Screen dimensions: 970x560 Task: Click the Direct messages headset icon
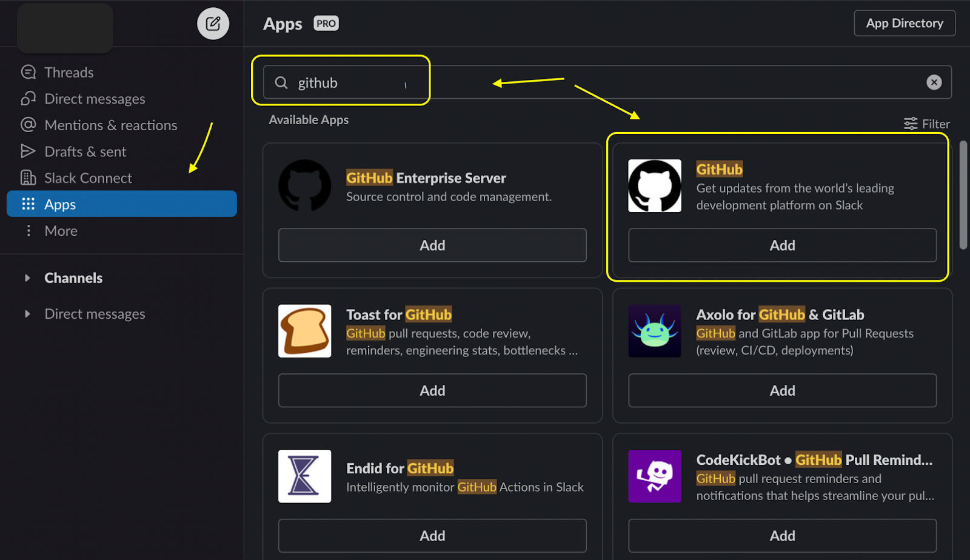28,98
